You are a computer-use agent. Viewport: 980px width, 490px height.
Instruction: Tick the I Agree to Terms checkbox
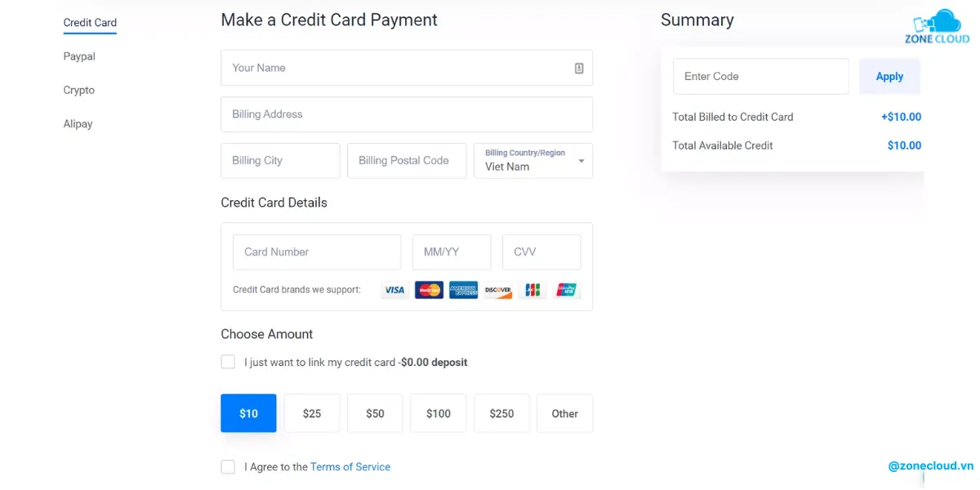(228, 467)
